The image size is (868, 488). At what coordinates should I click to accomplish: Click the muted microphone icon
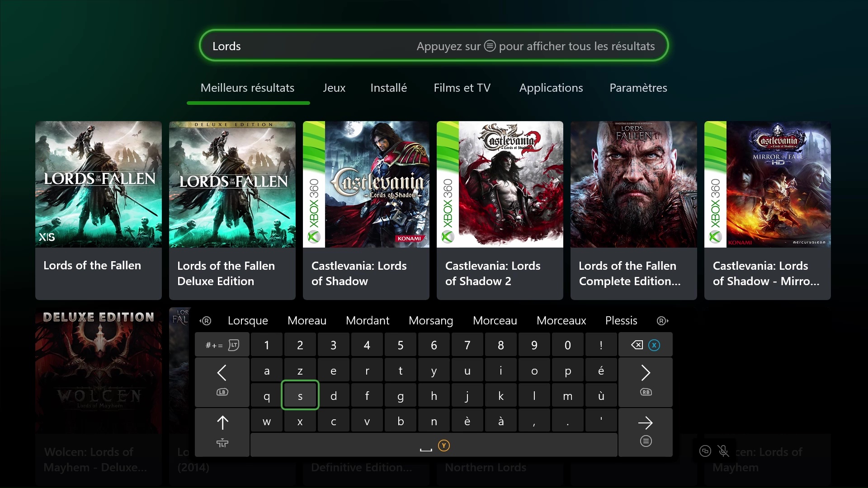723,450
